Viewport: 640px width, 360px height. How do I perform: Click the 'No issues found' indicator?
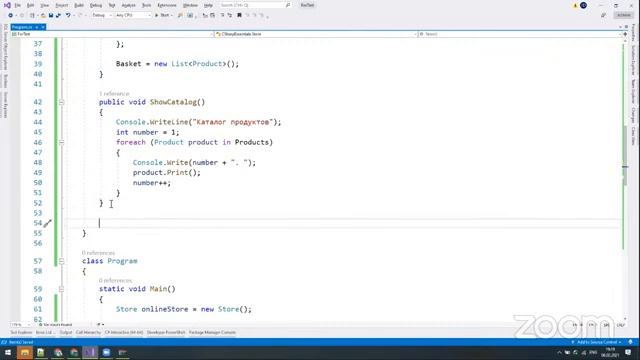click(56, 325)
